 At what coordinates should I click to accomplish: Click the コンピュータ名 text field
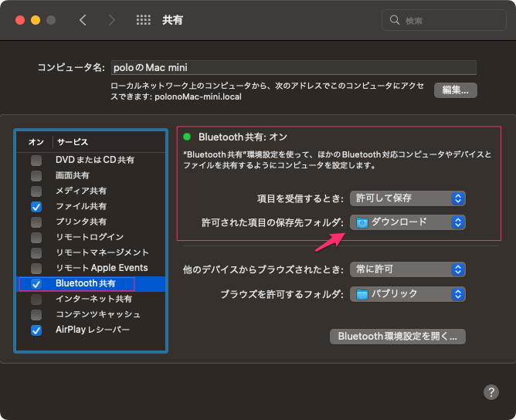(293, 67)
